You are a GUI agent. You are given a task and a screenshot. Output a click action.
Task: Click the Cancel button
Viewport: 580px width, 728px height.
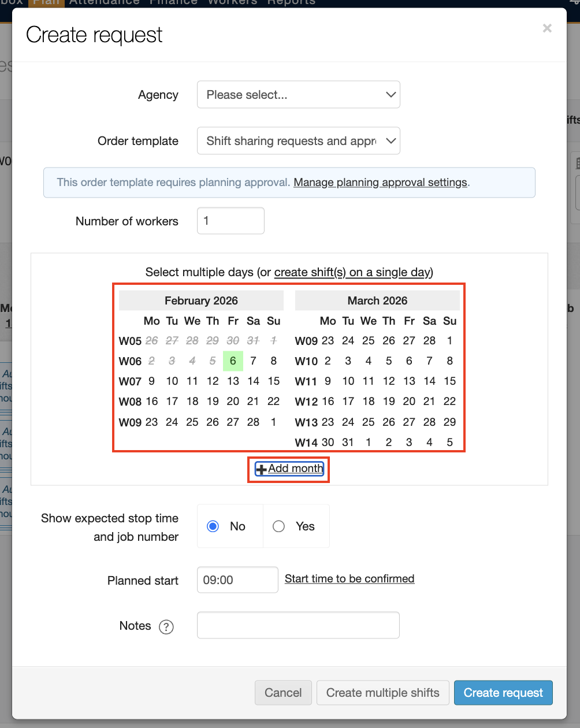click(x=283, y=692)
